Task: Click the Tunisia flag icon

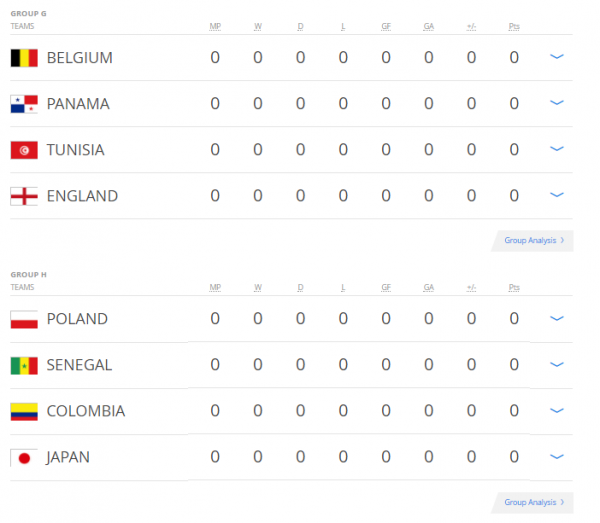Action: pyautogui.click(x=24, y=150)
